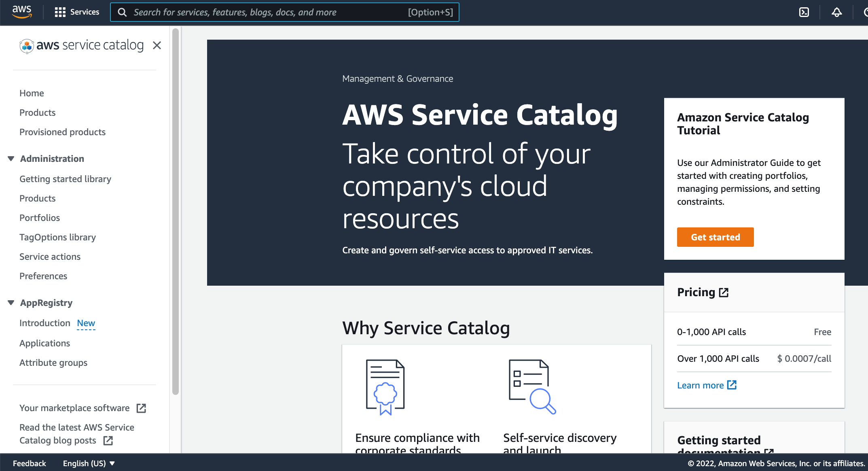
Task: Open the notifications bell
Action: [x=836, y=12]
